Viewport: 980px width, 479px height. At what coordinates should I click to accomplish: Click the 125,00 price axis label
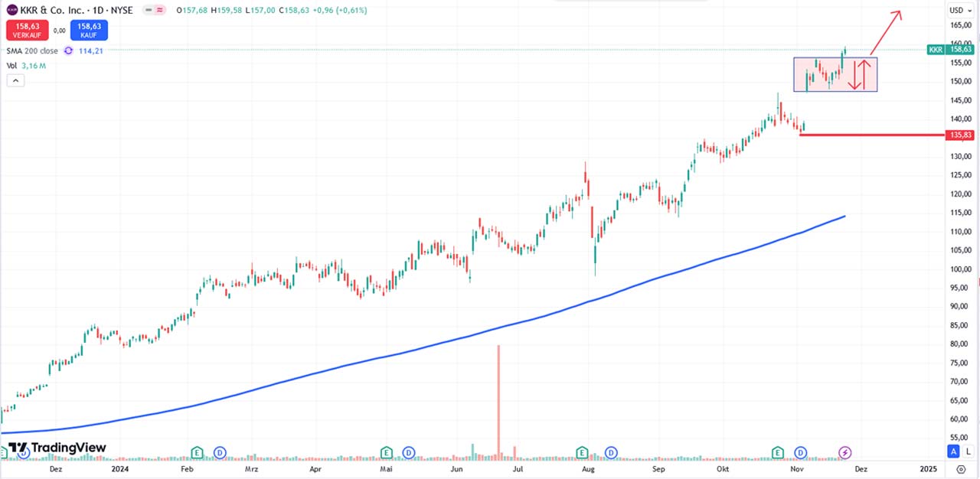[x=962, y=175]
